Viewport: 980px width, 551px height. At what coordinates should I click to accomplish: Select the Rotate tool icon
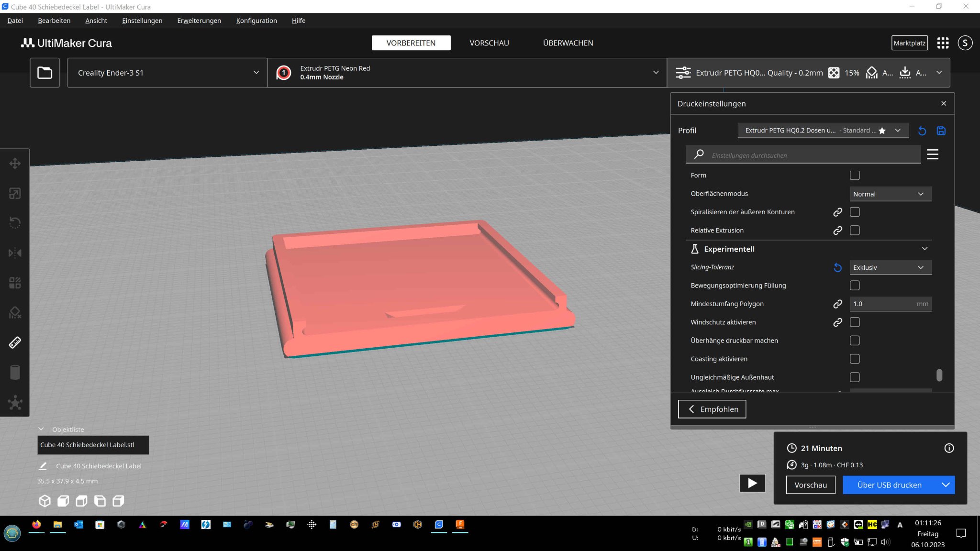pos(15,223)
